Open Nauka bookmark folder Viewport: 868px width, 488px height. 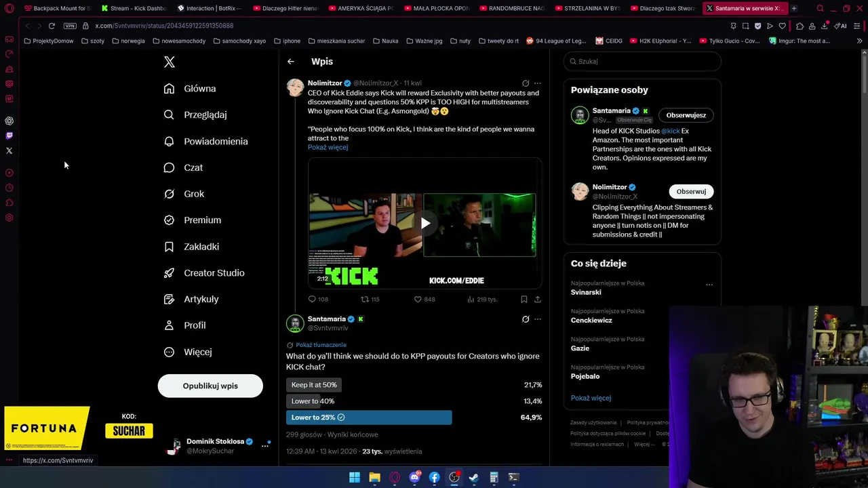pyautogui.click(x=385, y=41)
